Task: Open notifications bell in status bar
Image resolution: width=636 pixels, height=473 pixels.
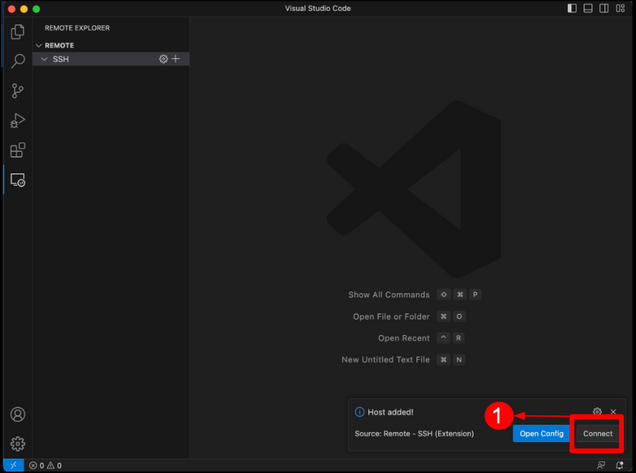Action: (620, 465)
